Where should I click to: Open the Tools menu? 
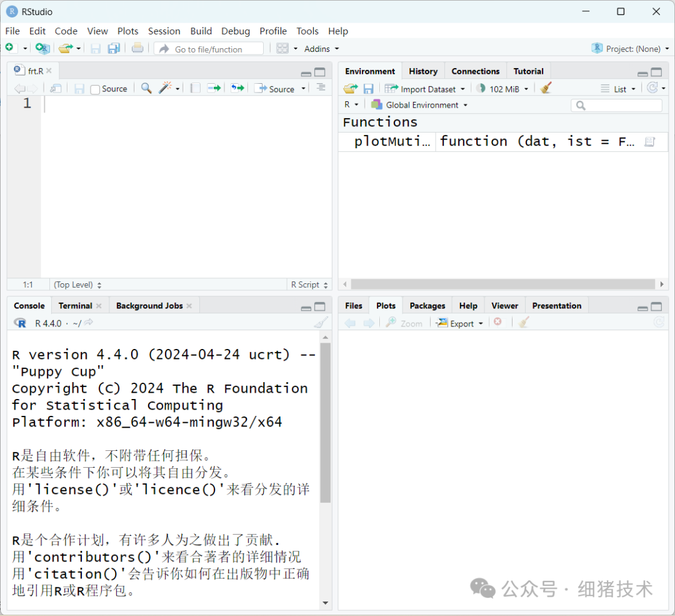pyautogui.click(x=307, y=31)
